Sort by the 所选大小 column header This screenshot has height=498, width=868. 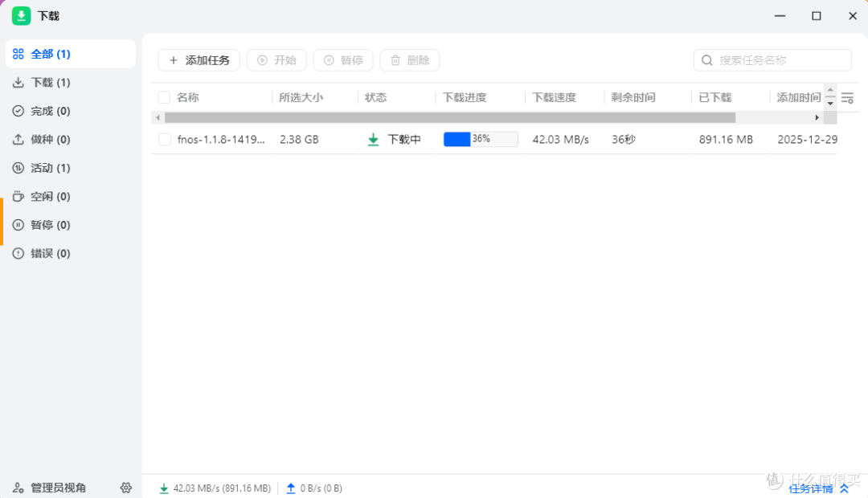point(301,97)
